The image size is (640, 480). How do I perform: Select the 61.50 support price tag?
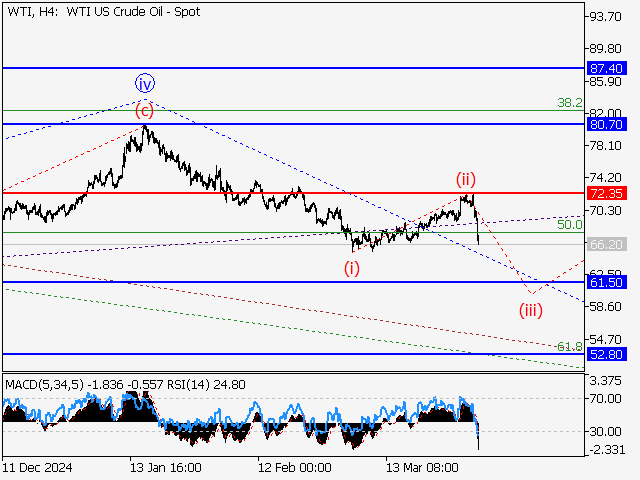(608, 283)
